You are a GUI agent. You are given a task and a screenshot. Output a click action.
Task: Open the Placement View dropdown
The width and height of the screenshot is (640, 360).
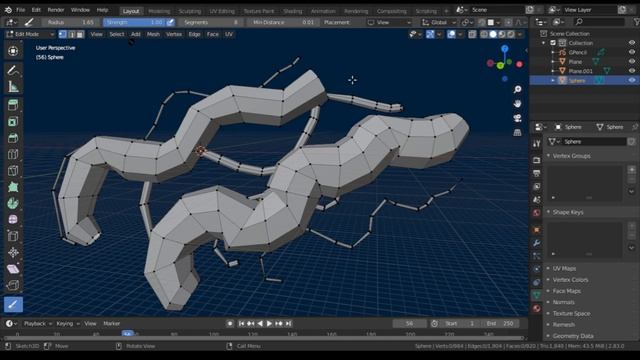pos(389,22)
